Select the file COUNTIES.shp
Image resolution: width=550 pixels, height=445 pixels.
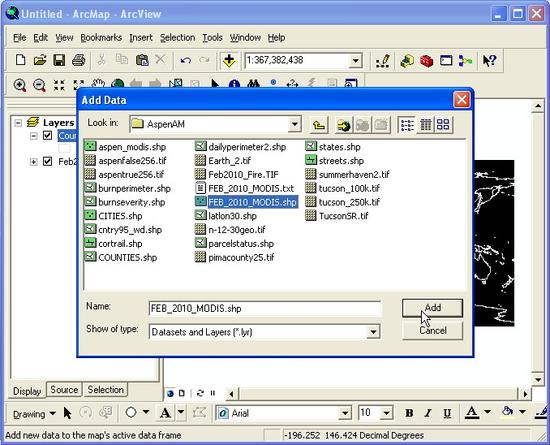coord(121,257)
